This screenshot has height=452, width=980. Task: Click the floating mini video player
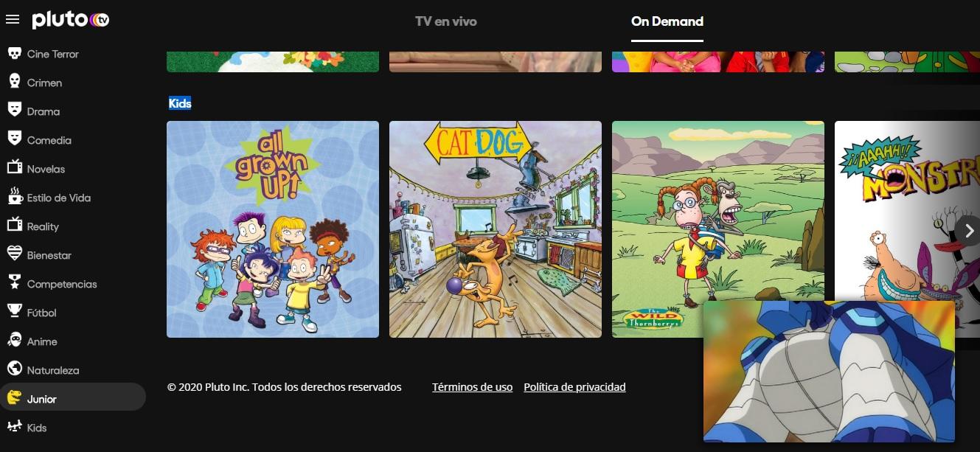click(x=829, y=372)
